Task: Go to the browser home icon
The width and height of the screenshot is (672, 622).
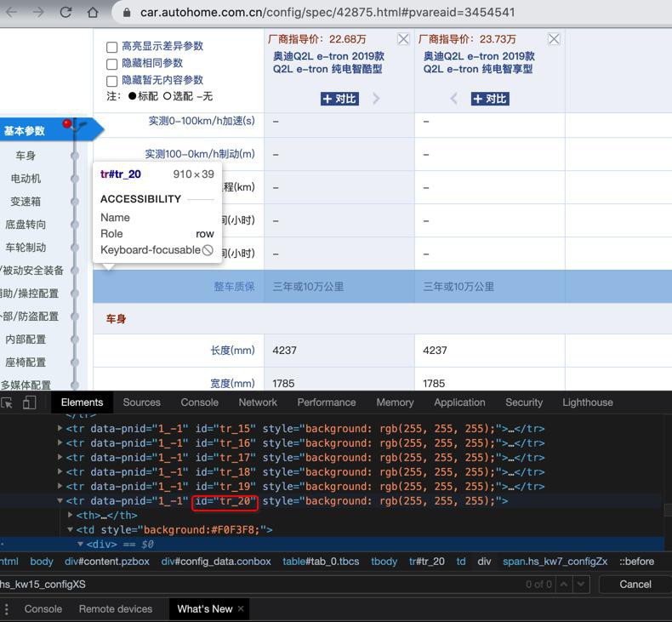Action: (x=93, y=12)
